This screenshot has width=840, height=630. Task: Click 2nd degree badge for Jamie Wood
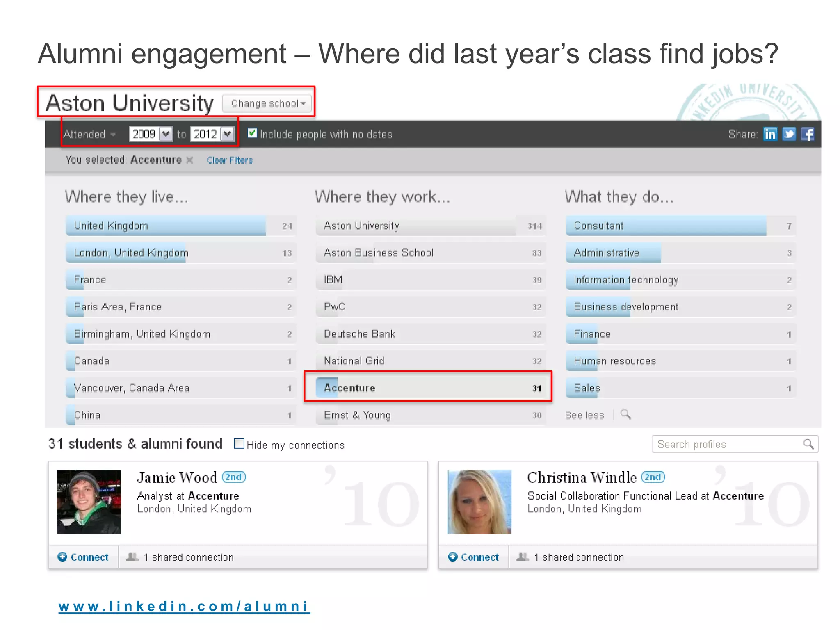point(234,477)
